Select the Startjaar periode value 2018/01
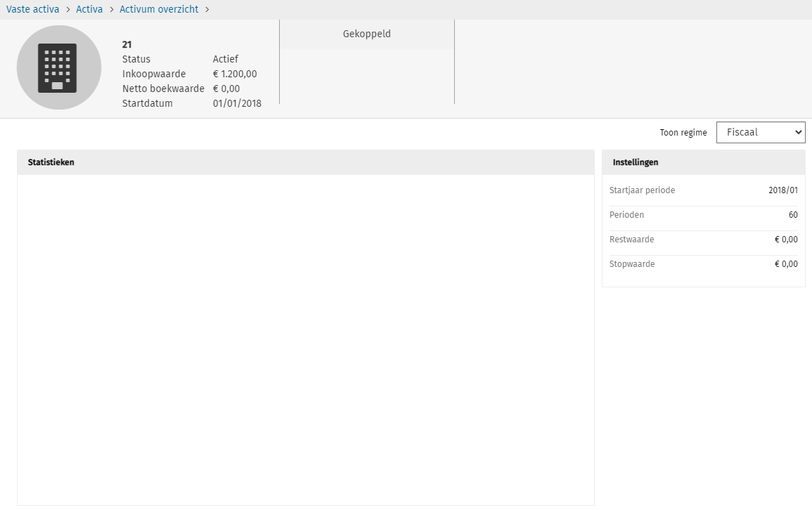 (782, 190)
